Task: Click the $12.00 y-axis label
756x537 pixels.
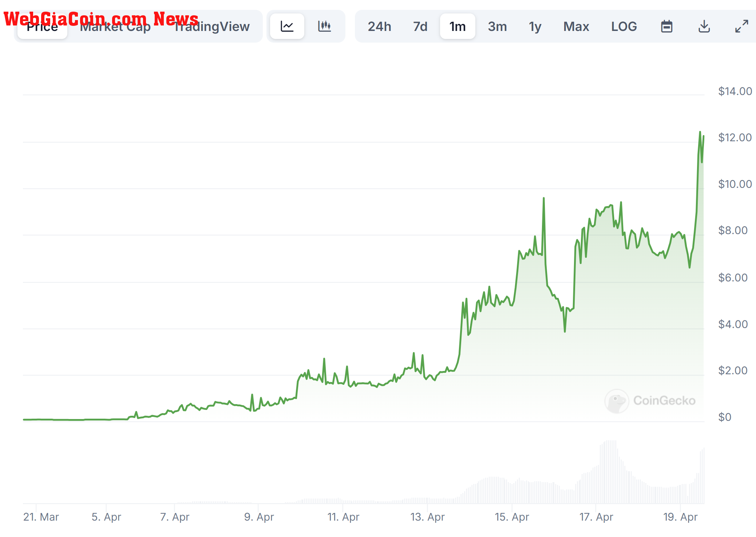Action: [x=735, y=137]
